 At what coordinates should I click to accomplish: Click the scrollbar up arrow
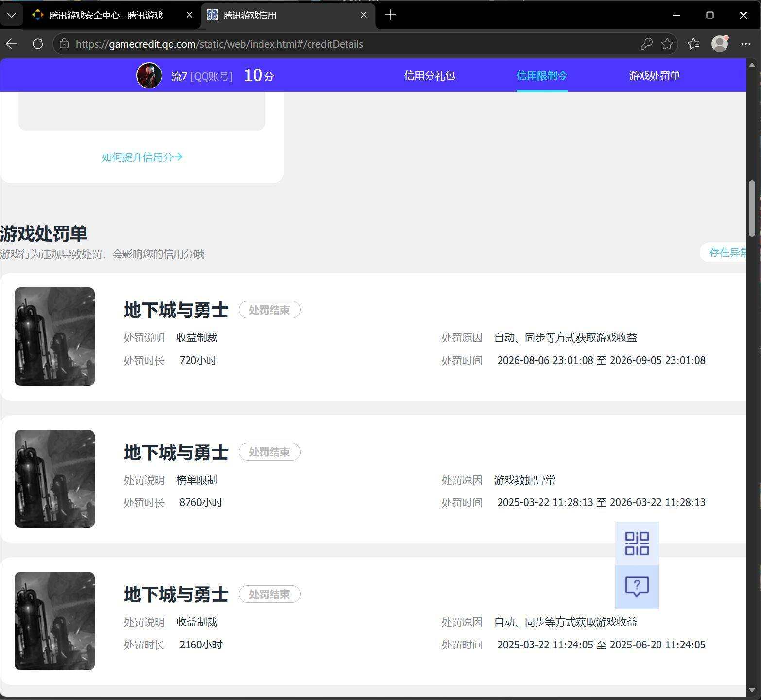pos(752,65)
